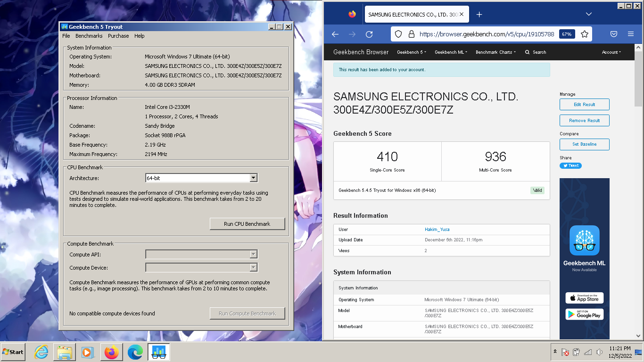The width and height of the screenshot is (644, 362).
Task: Open the Benchmarks menu
Action: pos(89,36)
